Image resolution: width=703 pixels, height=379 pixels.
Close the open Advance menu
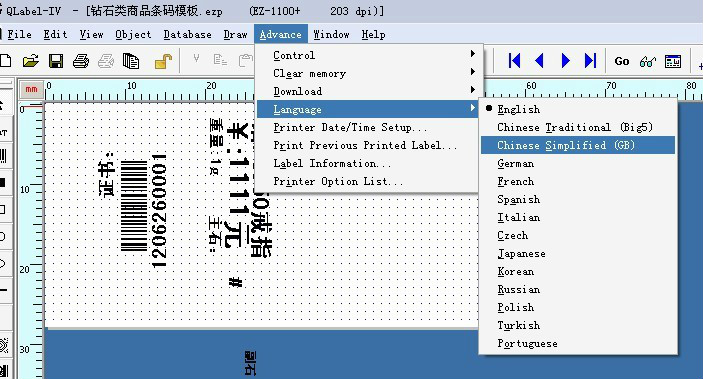pyautogui.click(x=281, y=34)
